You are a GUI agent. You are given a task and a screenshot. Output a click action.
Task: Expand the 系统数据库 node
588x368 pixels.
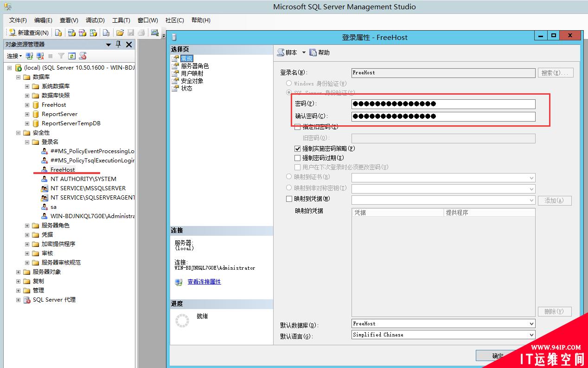27,86
